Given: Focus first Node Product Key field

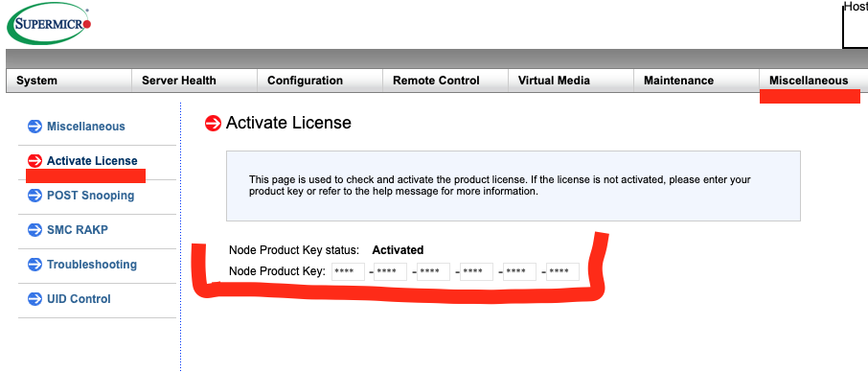Looking at the screenshot, I should point(348,271).
